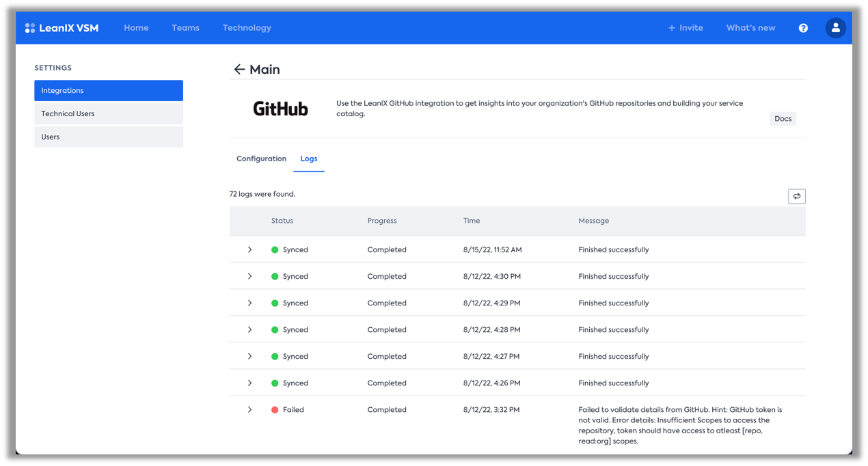The height and width of the screenshot is (466, 868).
Task: Click the Message column header
Action: pos(594,221)
